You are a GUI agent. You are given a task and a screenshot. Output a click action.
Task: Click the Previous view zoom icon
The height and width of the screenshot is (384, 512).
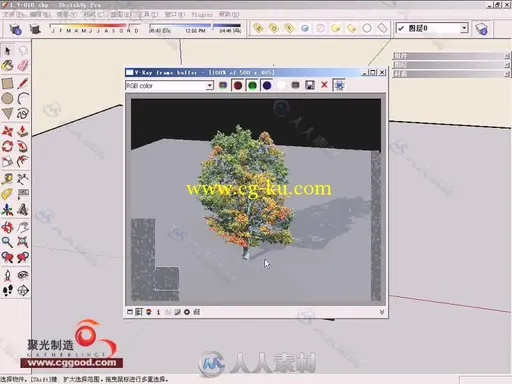7,257
